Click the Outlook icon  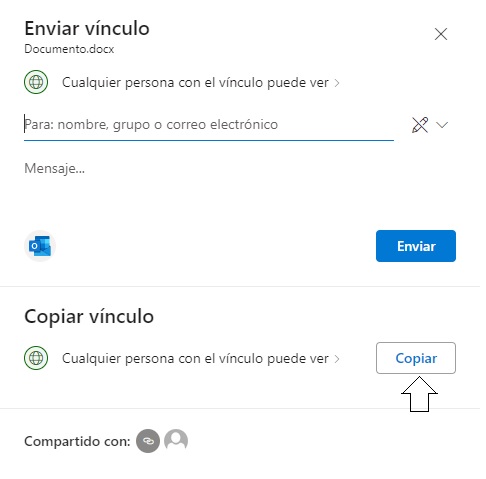click(x=40, y=246)
